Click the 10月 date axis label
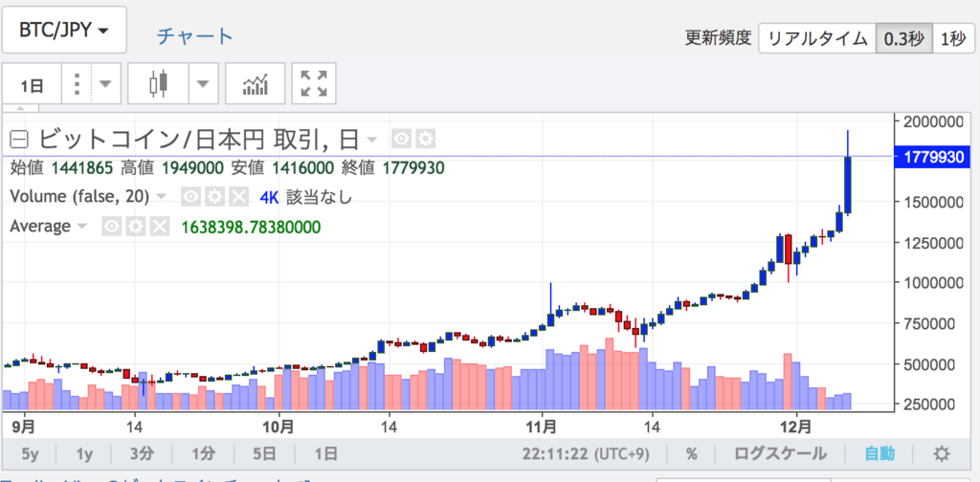This screenshot has height=482, width=980. click(278, 427)
